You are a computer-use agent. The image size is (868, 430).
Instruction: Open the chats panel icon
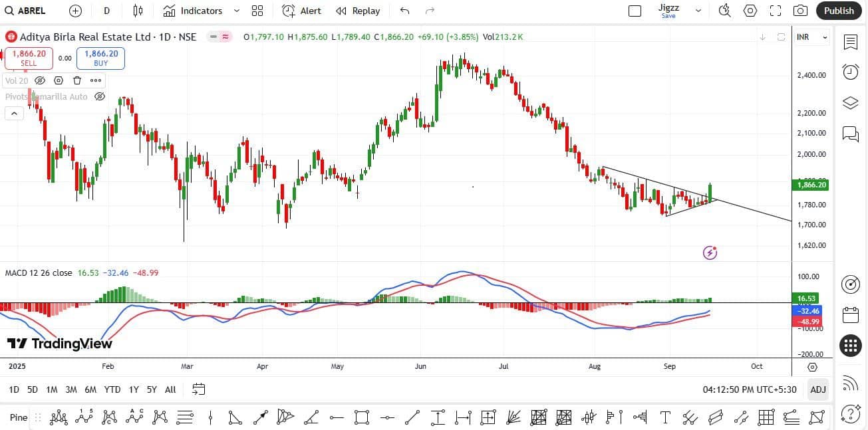850,134
